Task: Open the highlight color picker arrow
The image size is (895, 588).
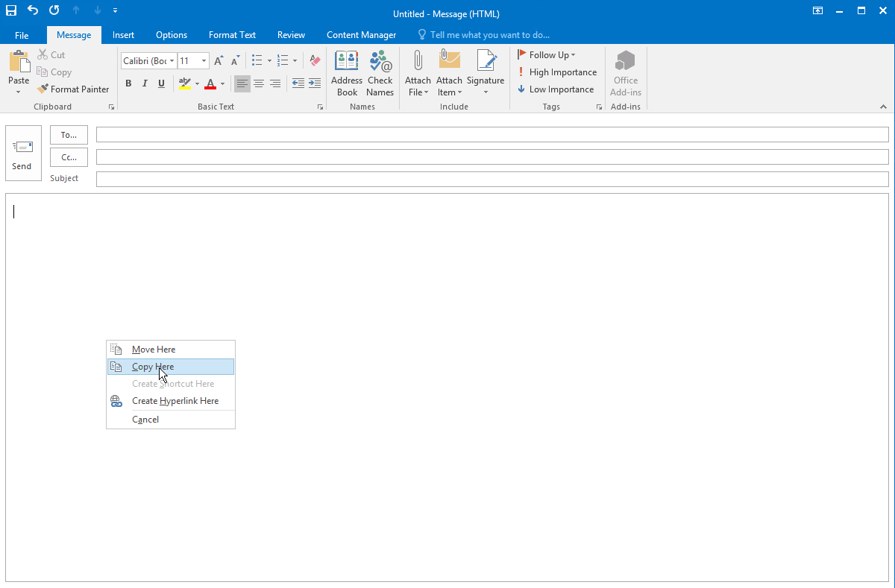Action: click(198, 83)
